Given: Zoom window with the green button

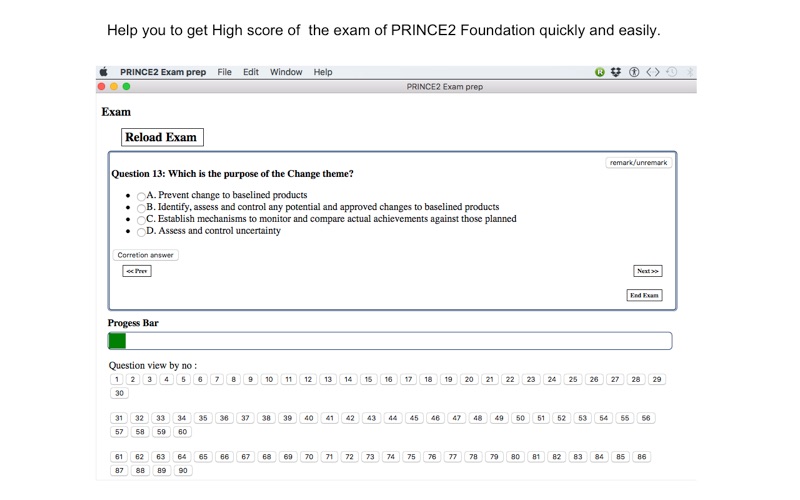Looking at the screenshot, I should pyautogui.click(x=126, y=86).
